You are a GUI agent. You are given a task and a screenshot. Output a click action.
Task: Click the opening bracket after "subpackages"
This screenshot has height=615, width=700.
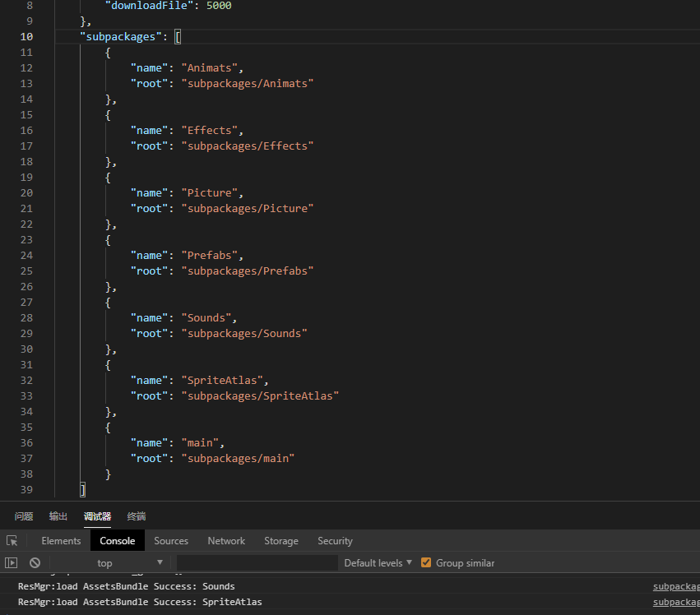(178, 37)
